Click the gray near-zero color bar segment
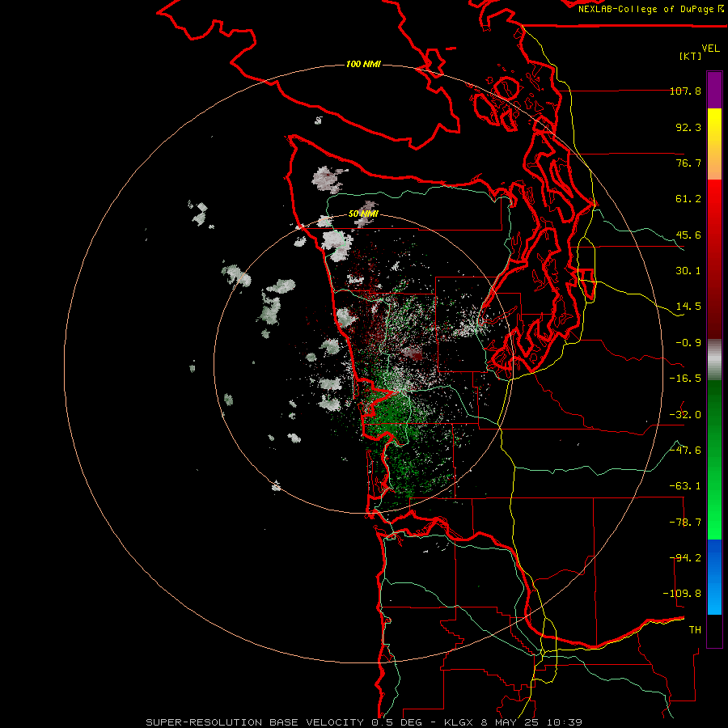 (714, 360)
